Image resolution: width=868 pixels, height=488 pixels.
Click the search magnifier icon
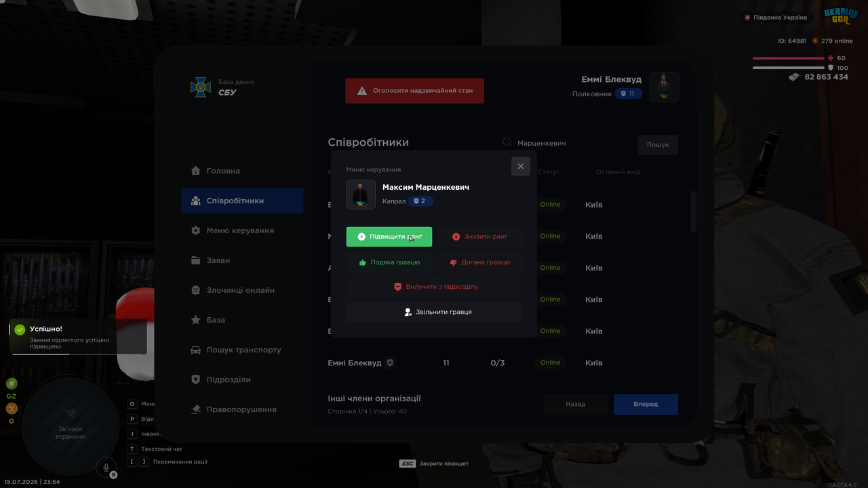tap(507, 142)
